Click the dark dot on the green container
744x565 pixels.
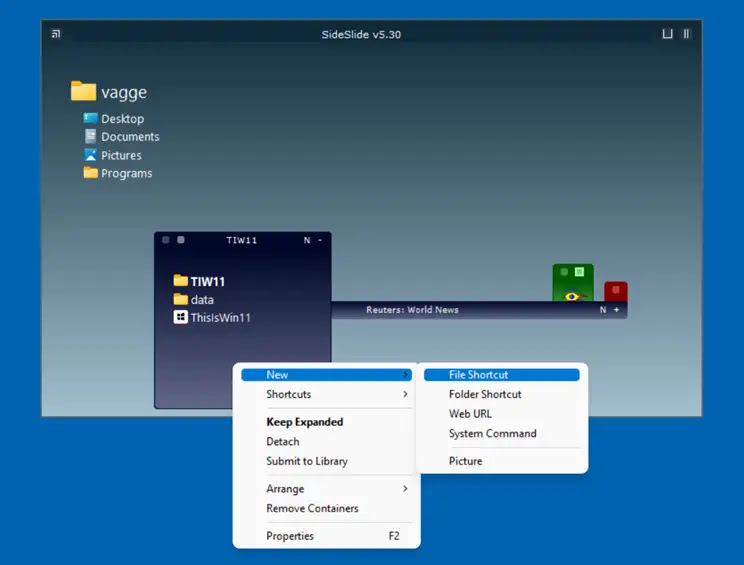(564, 272)
